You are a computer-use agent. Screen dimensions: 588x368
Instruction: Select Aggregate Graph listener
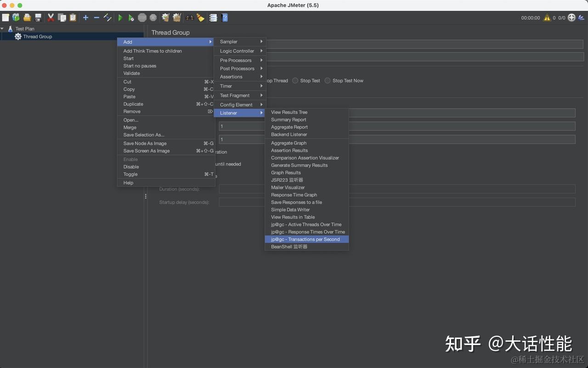point(307,143)
